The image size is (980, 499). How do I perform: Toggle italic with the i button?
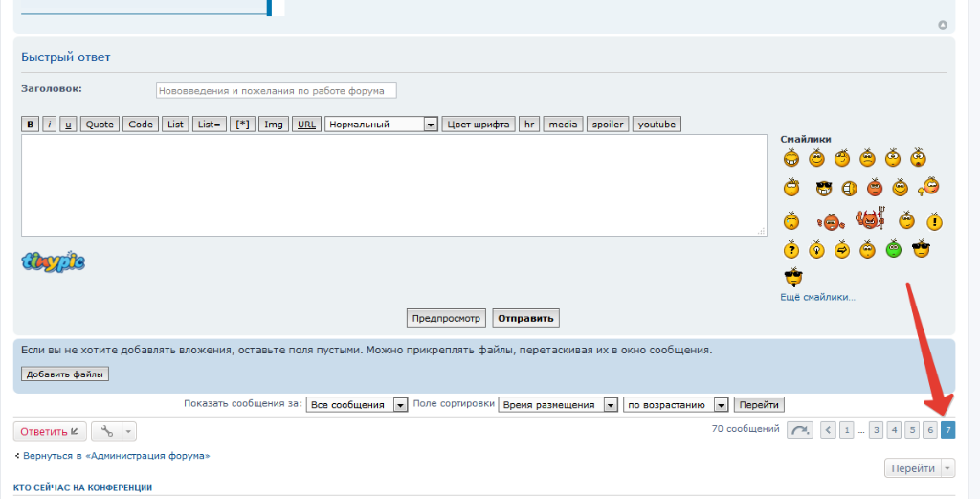click(x=50, y=125)
